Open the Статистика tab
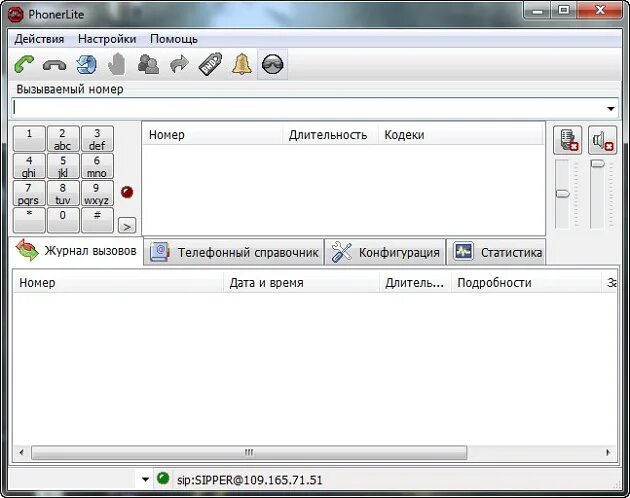630x498 pixels. (496, 252)
